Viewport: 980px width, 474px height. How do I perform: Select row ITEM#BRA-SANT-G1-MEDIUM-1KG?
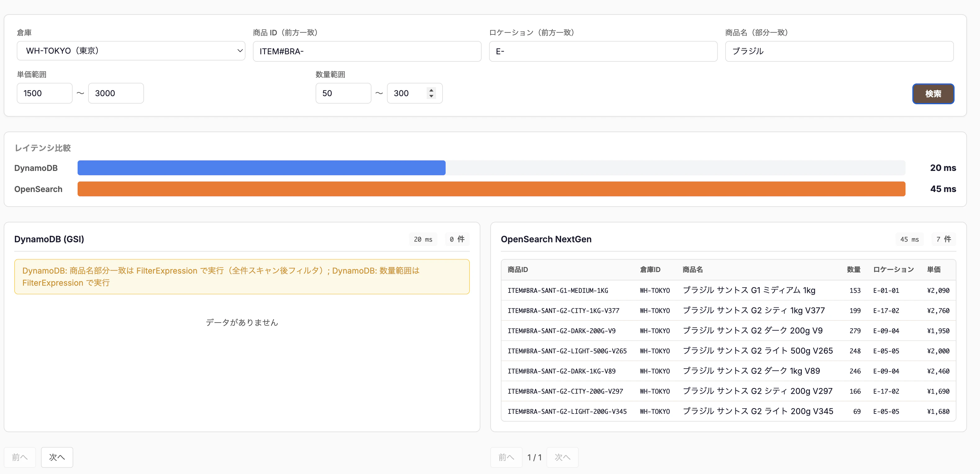[728, 290]
